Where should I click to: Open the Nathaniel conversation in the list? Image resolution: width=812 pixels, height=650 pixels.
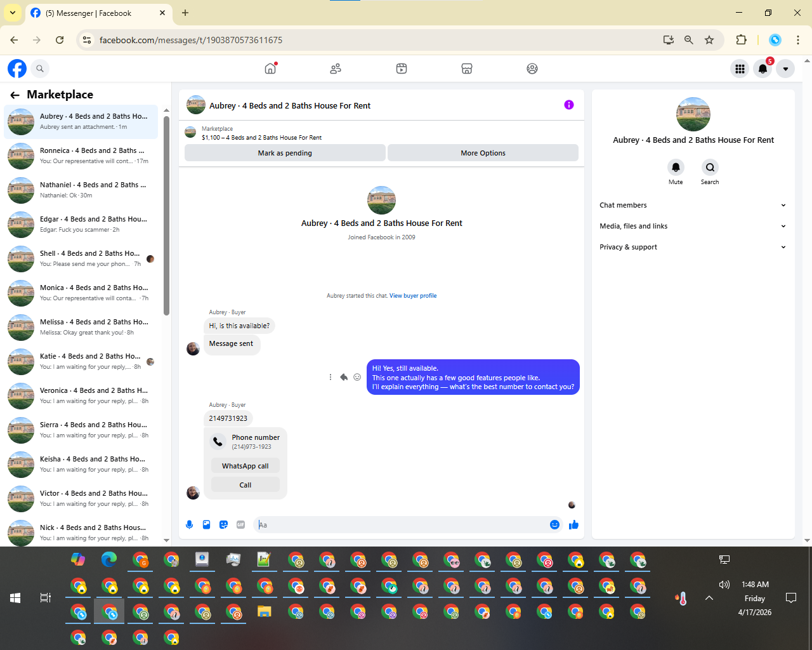coord(81,190)
